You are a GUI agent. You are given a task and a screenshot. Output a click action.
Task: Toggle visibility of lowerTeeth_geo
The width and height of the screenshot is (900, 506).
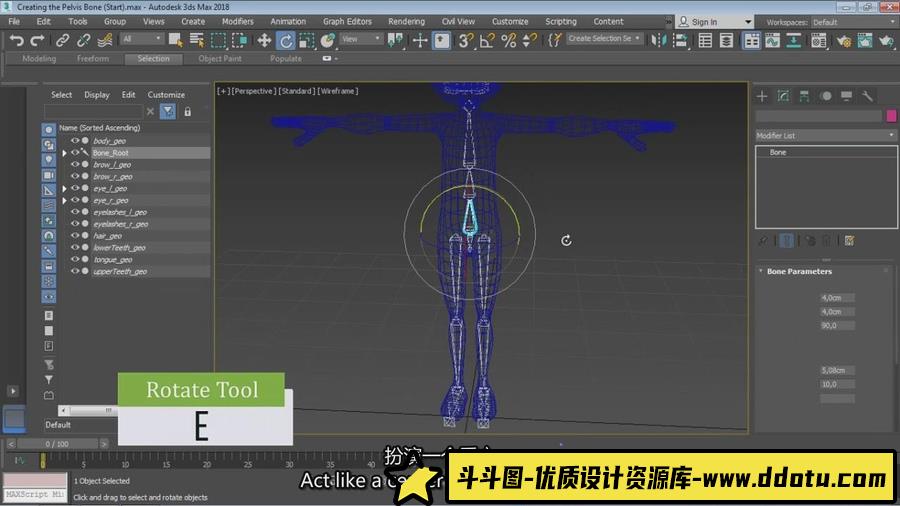click(x=75, y=248)
